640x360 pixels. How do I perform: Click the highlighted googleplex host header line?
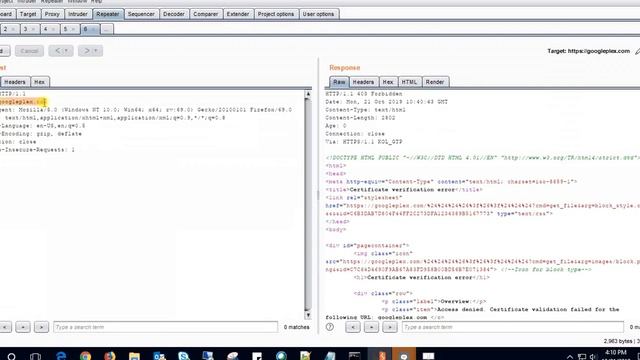point(23,102)
